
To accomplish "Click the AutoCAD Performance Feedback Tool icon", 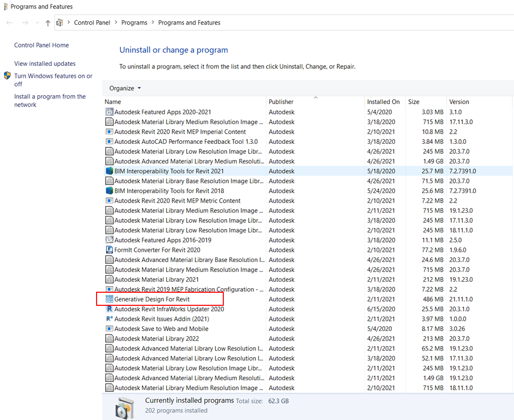I will (x=109, y=141).
